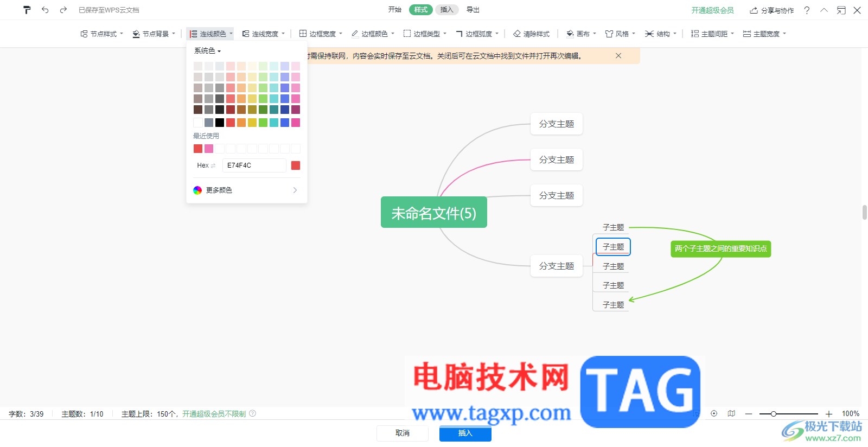Pick the yellow swatch in standard row
Viewport: 868px width, 447px height.
[x=252, y=123]
